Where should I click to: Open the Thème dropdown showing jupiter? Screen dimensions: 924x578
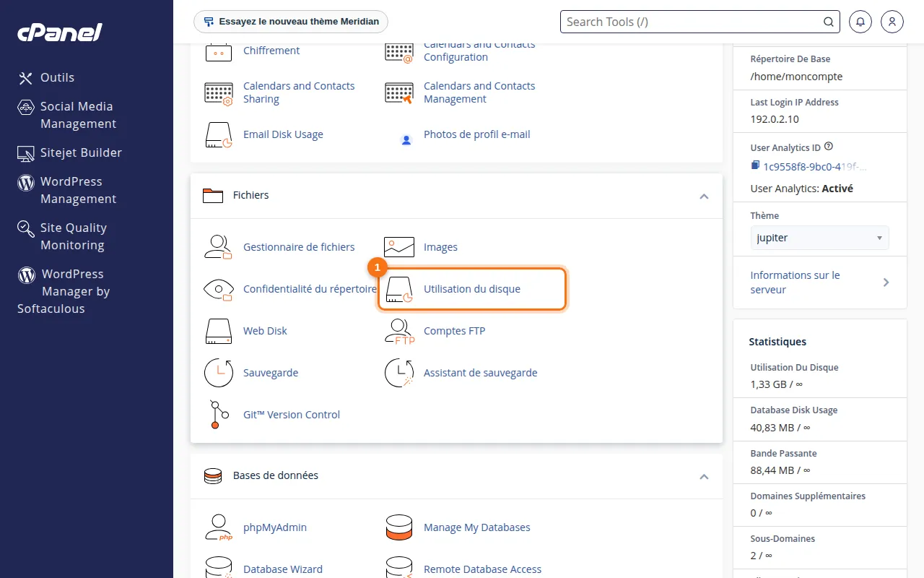[820, 238]
